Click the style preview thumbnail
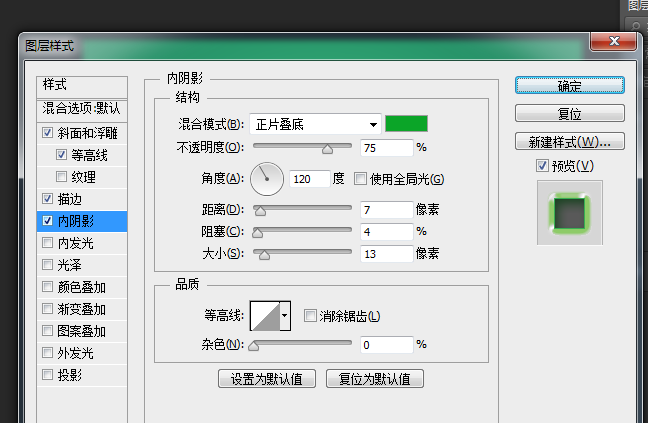The width and height of the screenshot is (648, 423). click(569, 212)
